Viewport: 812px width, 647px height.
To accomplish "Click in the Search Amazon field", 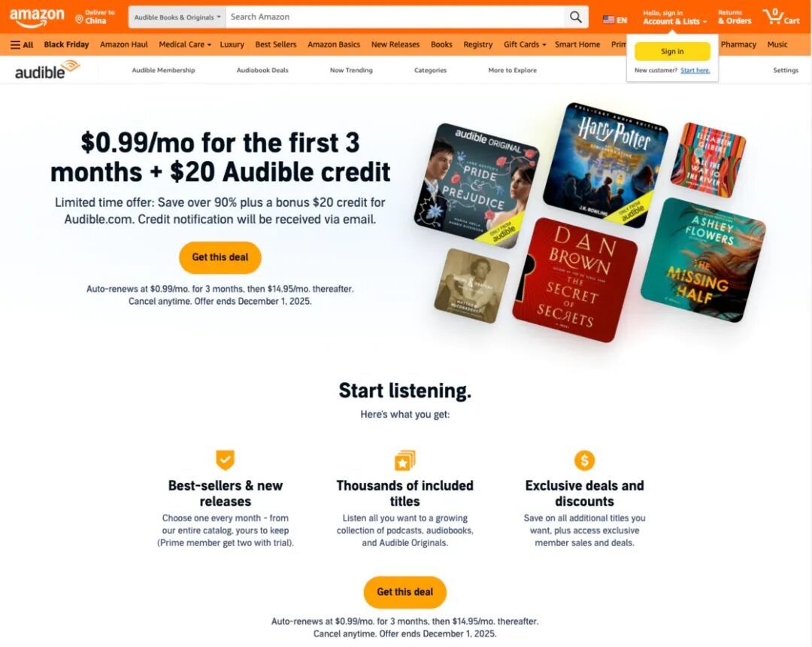I will (395, 17).
